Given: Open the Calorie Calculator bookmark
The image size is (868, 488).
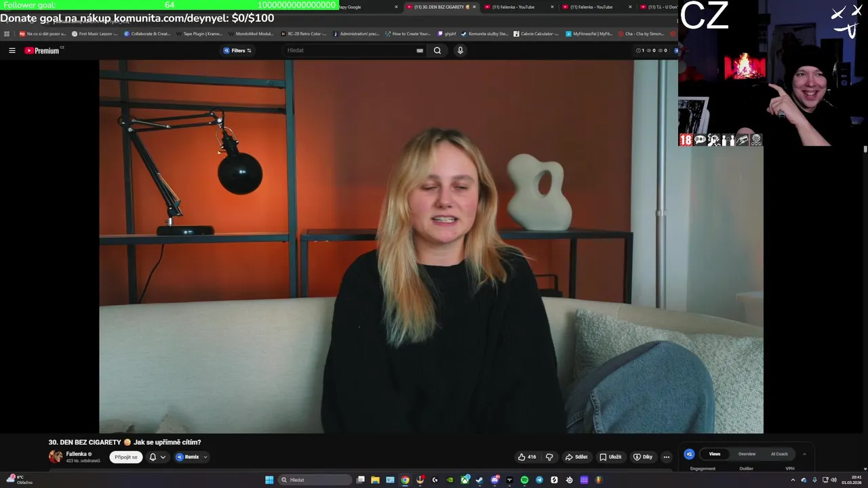Looking at the screenshot, I should (537, 33).
